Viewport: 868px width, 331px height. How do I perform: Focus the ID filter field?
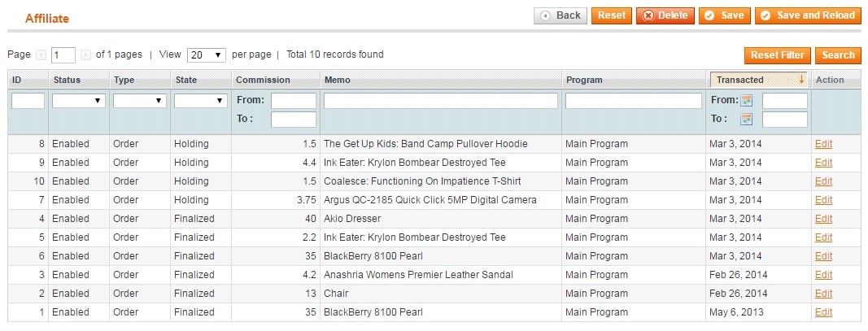[x=28, y=101]
